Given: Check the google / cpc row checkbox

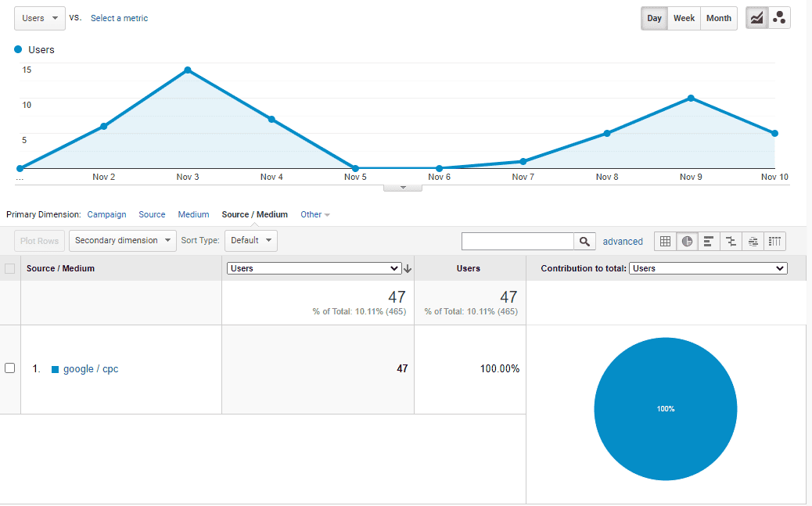Looking at the screenshot, I should [x=10, y=368].
